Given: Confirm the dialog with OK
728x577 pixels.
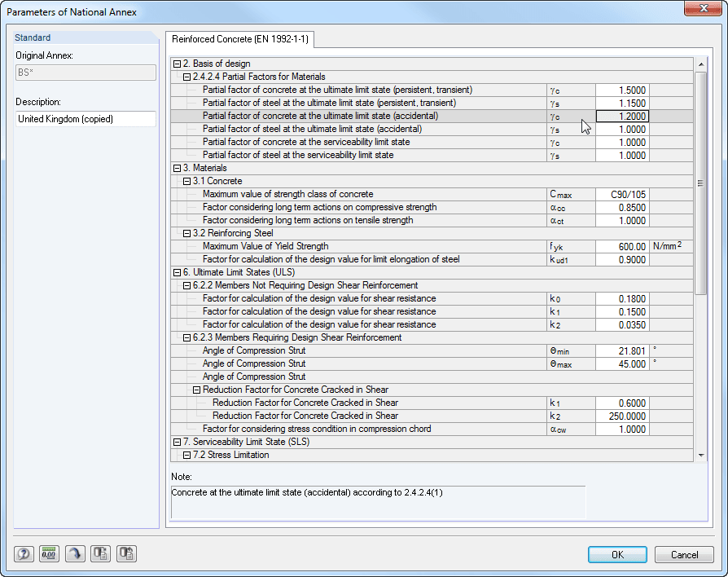Looking at the screenshot, I should click(x=617, y=555).
